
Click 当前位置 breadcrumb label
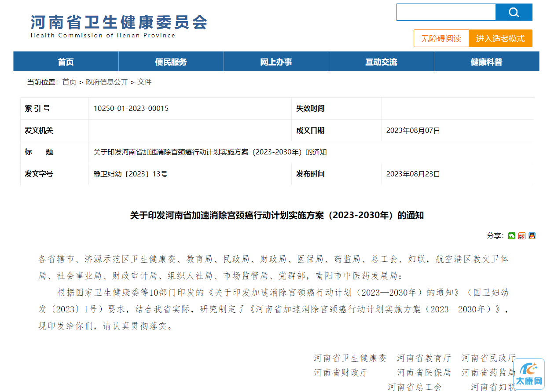(x=42, y=82)
